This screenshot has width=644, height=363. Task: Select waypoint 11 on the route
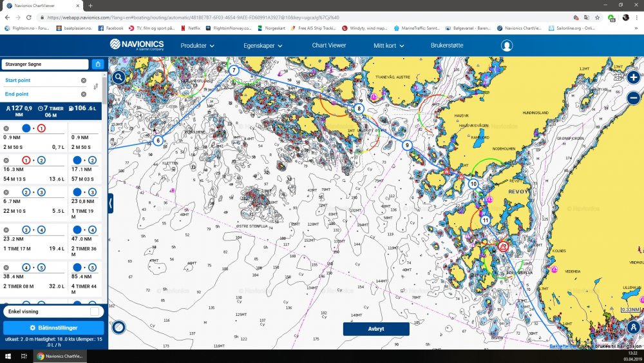(486, 221)
